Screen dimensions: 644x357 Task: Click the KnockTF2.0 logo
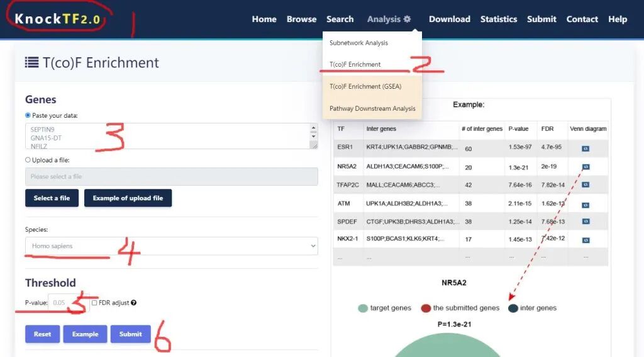click(x=57, y=19)
